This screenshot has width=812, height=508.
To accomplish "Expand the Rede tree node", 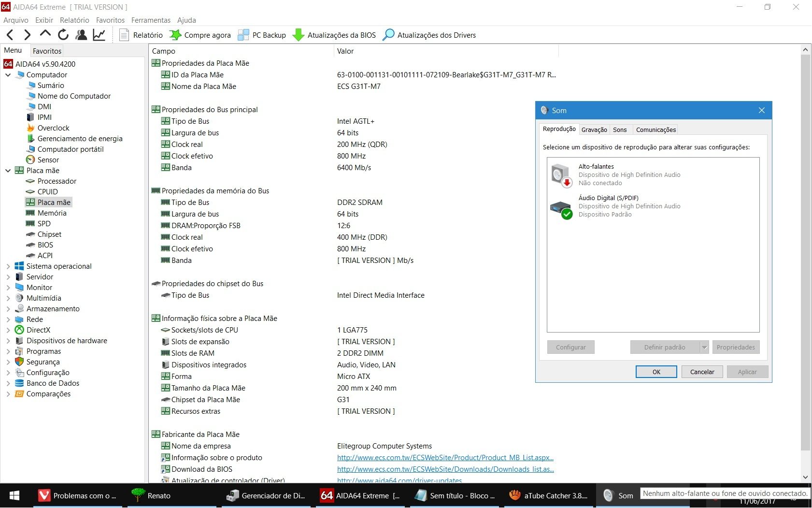I will point(8,319).
